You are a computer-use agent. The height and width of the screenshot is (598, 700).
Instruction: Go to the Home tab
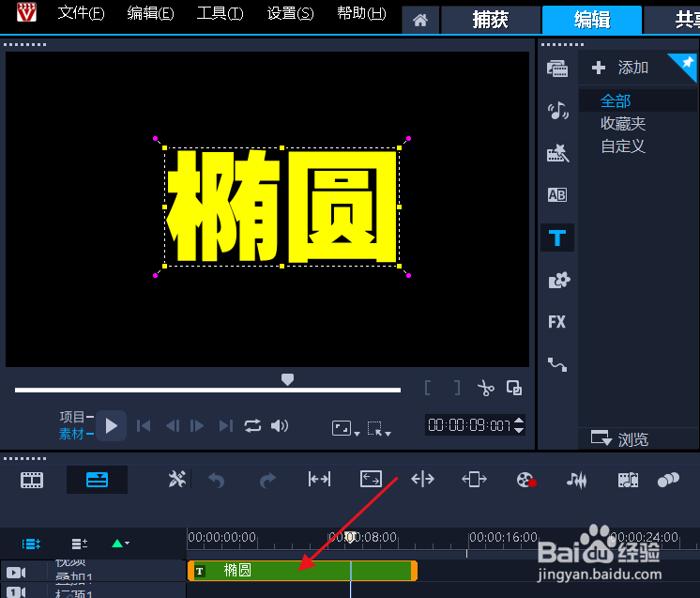pyautogui.click(x=420, y=20)
